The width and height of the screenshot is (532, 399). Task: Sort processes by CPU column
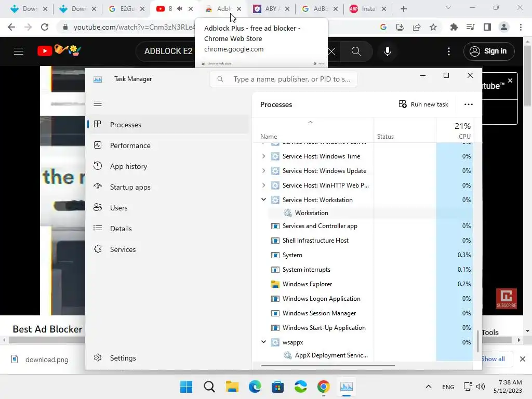[x=455, y=130]
